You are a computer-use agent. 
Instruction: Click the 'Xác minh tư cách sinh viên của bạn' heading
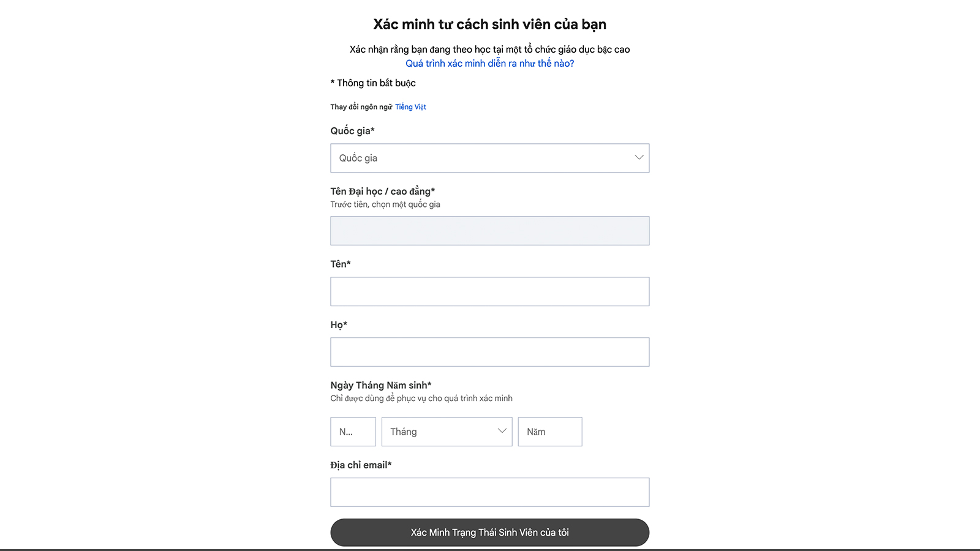coord(489,24)
